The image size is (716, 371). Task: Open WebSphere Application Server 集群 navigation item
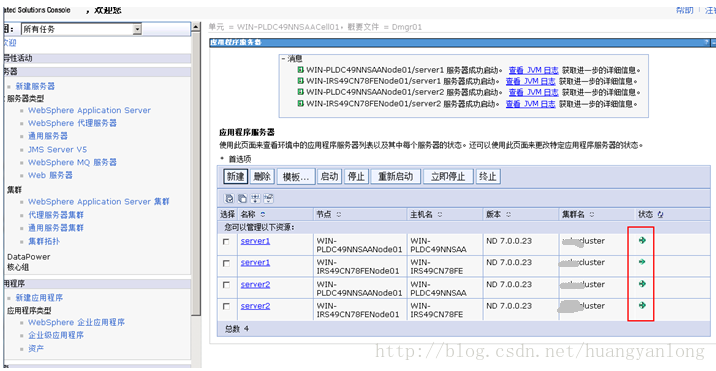[x=99, y=201]
